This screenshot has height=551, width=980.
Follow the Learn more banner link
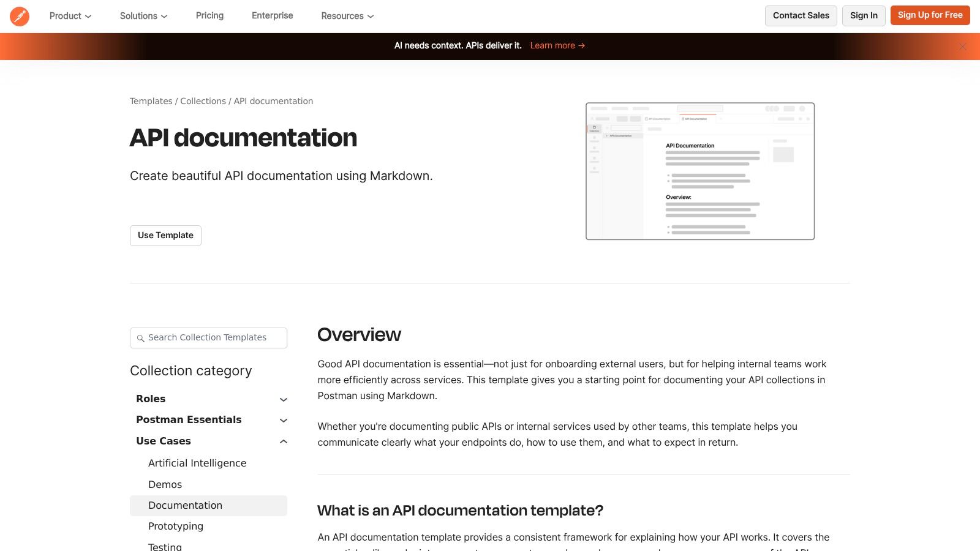pos(557,46)
